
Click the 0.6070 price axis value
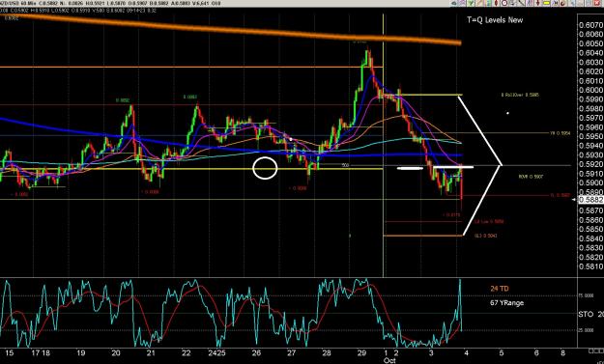591,25
